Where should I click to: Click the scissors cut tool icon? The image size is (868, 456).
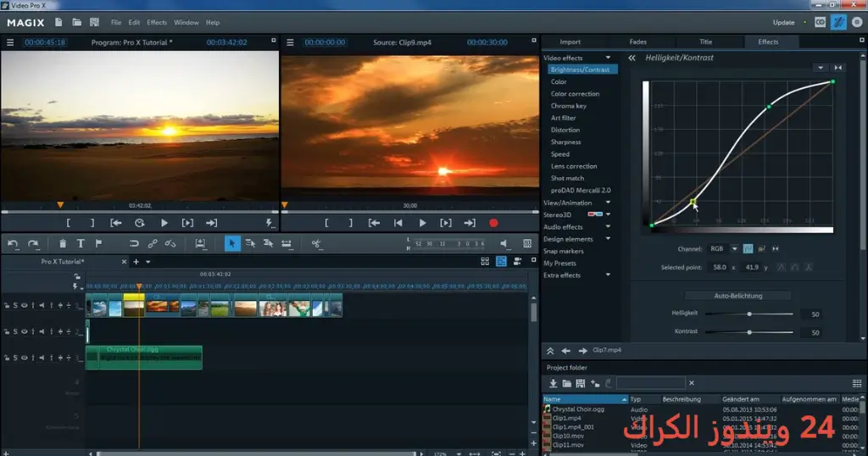[x=316, y=243]
